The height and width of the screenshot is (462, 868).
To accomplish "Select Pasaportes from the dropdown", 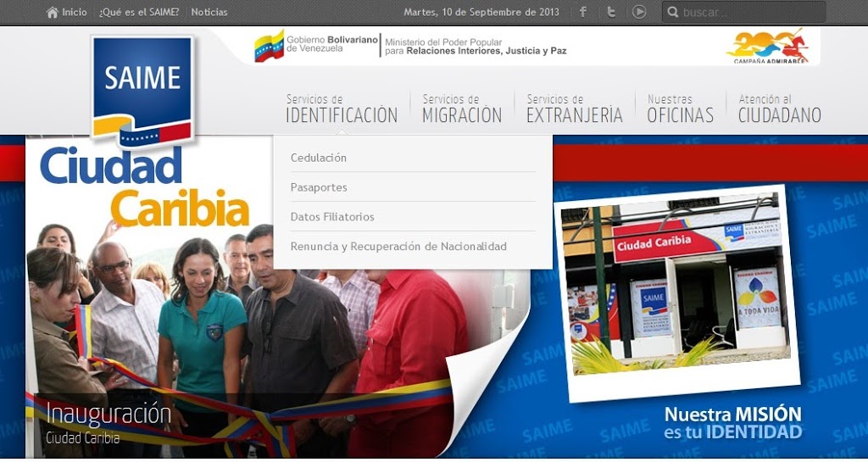I will point(319,187).
